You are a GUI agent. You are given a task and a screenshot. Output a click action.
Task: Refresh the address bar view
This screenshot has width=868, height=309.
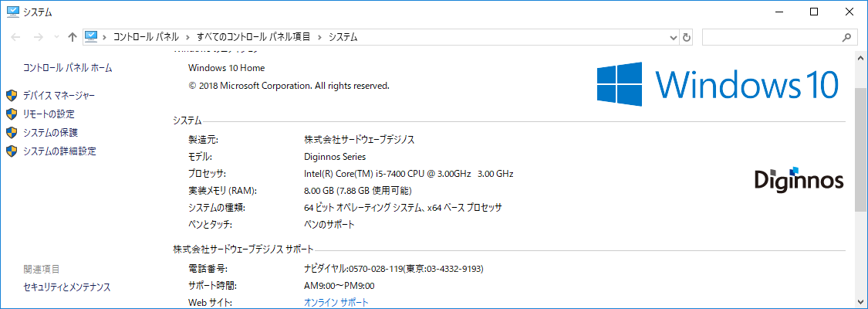[x=687, y=37]
